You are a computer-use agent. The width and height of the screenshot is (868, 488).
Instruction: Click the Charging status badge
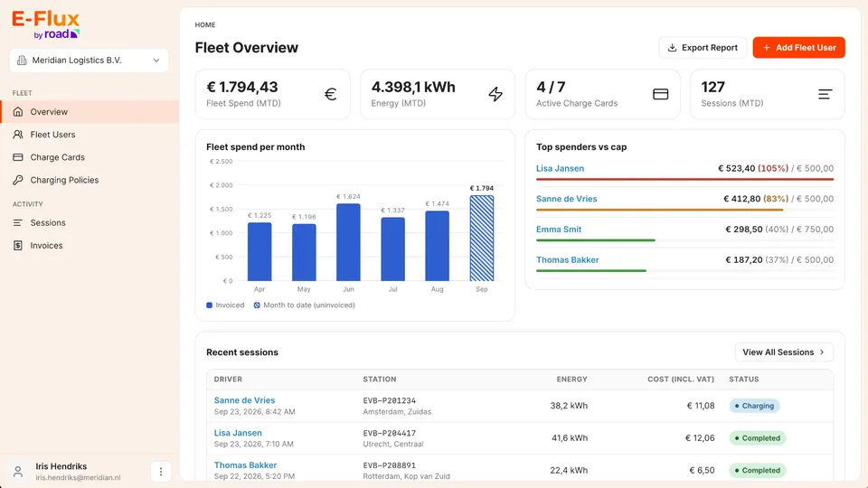(754, 406)
